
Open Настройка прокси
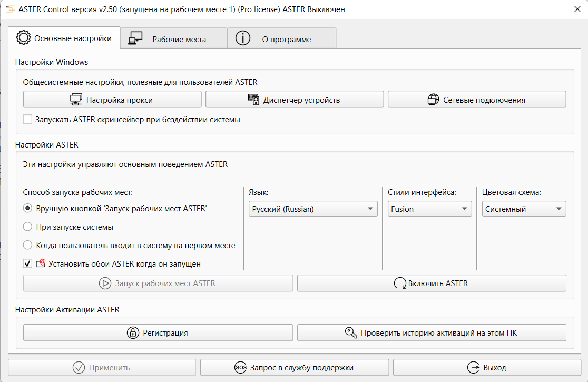pyautogui.click(x=112, y=100)
